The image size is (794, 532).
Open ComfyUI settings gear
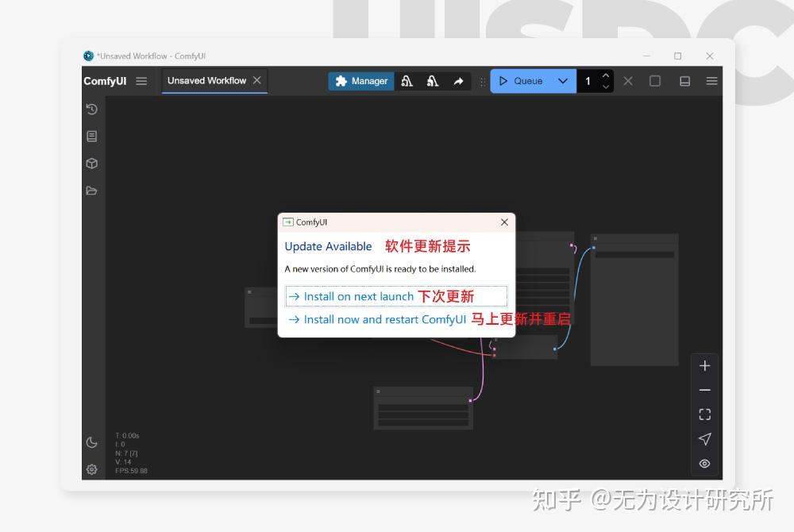(91, 469)
